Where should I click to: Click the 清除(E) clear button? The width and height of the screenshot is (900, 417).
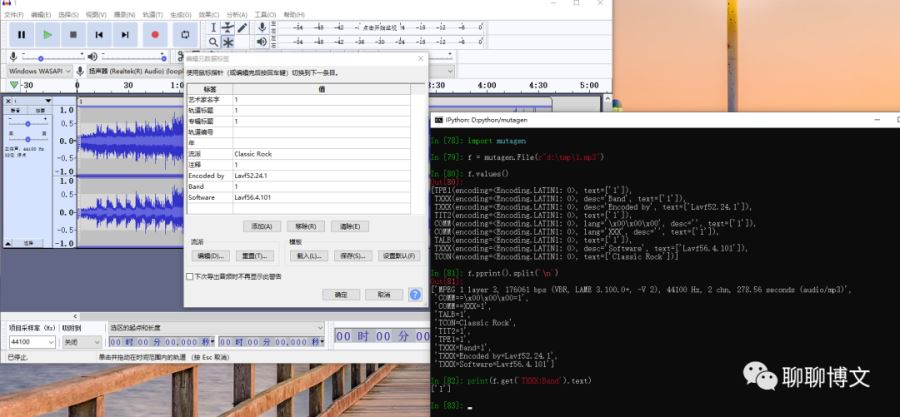click(350, 226)
